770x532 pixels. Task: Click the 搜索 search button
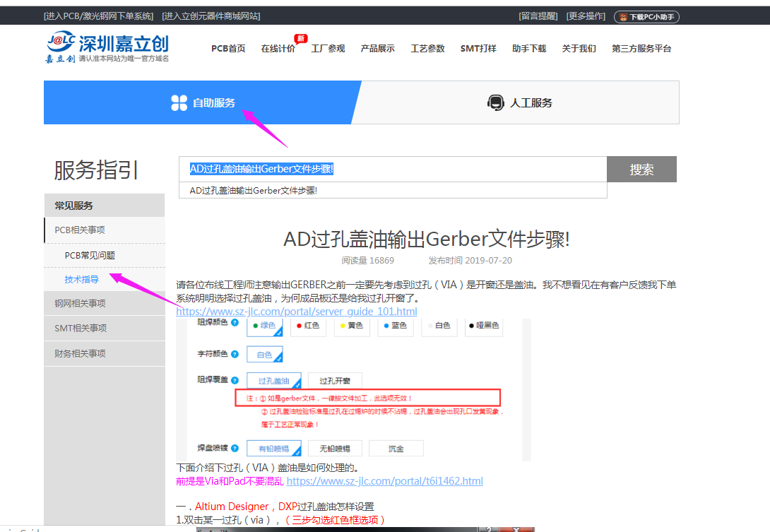[x=641, y=170]
